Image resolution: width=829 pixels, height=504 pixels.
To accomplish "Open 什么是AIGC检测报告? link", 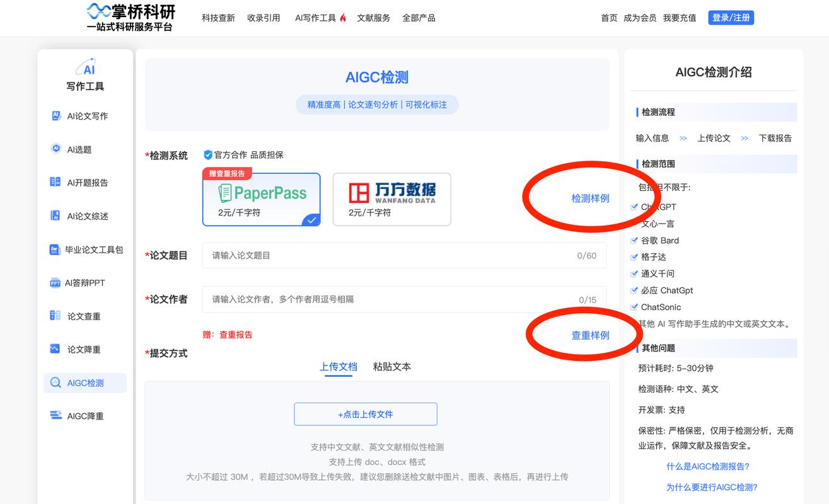I will [x=708, y=466].
